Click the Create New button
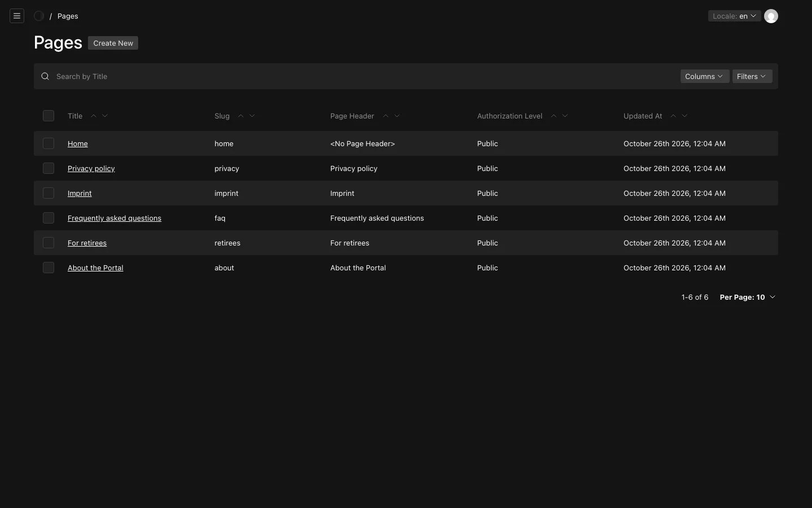The image size is (812, 508). click(113, 43)
